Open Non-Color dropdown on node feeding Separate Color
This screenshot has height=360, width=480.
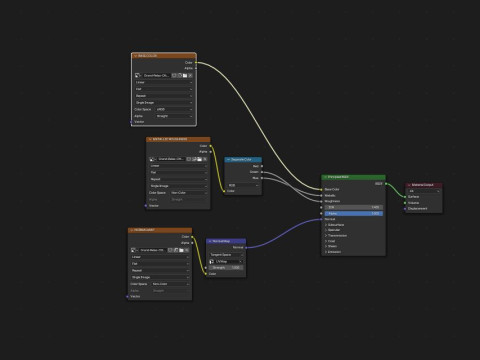pos(189,193)
